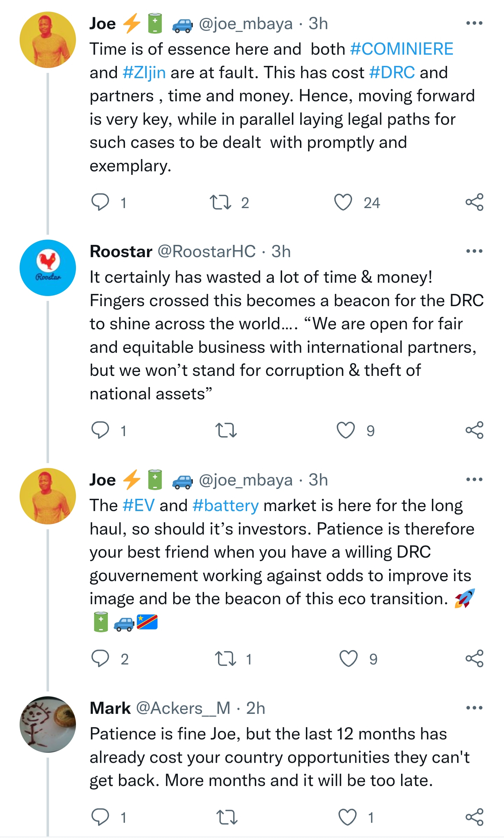Open the #DRC hashtag

[392, 73]
